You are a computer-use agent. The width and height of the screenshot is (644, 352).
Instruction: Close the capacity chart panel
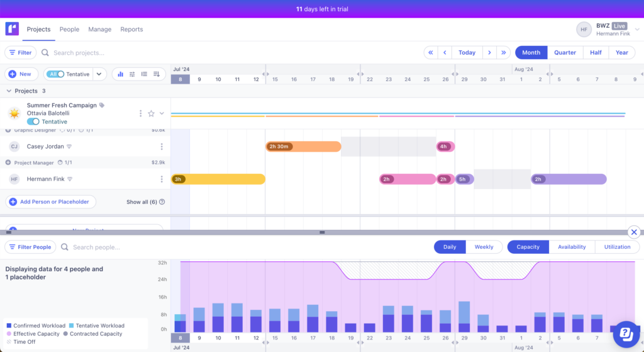point(634,232)
